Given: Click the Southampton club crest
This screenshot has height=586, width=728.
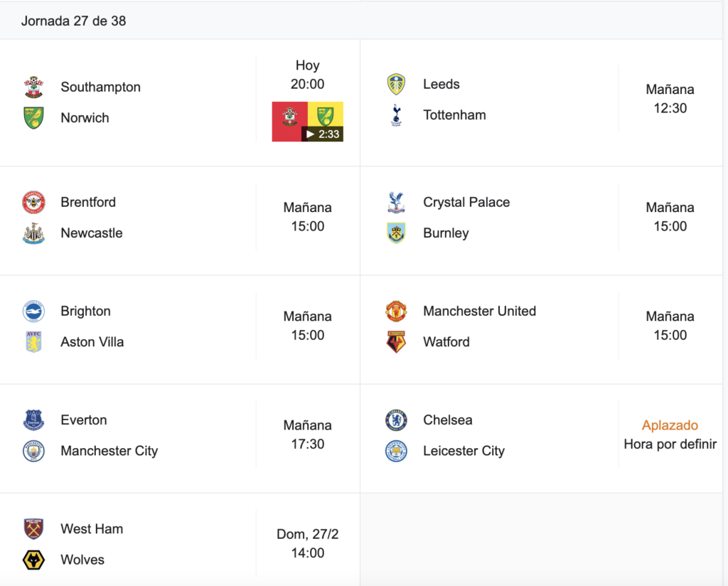Looking at the screenshot, I should [34, 87].
